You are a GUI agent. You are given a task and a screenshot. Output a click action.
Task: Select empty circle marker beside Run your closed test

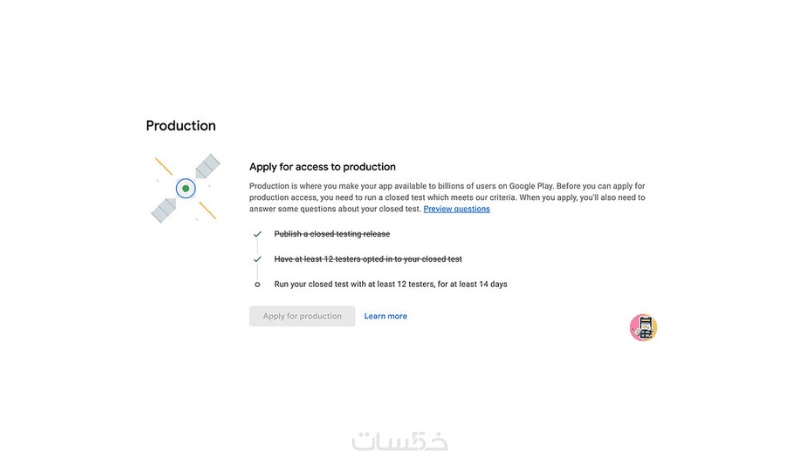pos(257,284)
